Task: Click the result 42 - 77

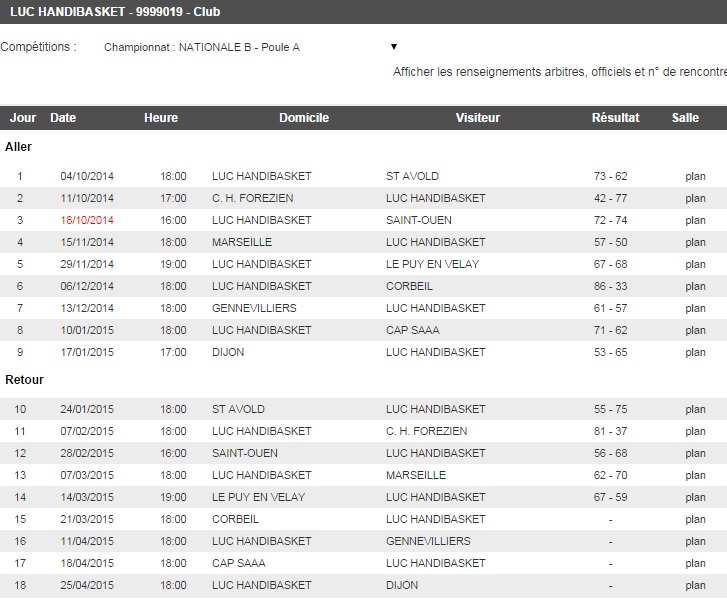Action: coord(610,198)
